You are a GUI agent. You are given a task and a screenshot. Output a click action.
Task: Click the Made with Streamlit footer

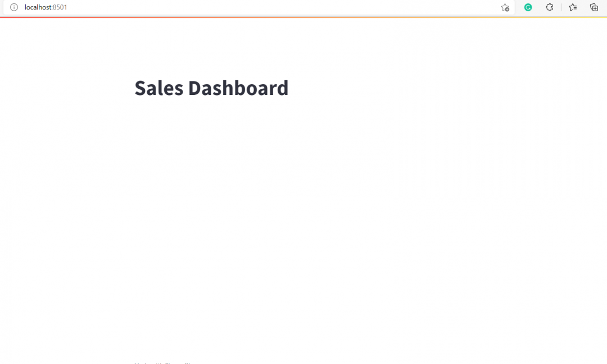tap(163, 362)
